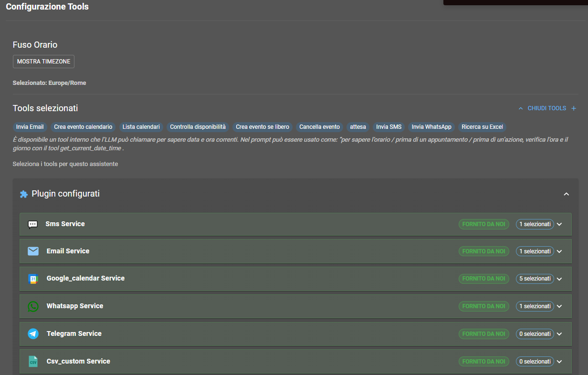Click the Sms Service message bubble icon
Screen dimensions: 588x375
(x=32, y=224)
